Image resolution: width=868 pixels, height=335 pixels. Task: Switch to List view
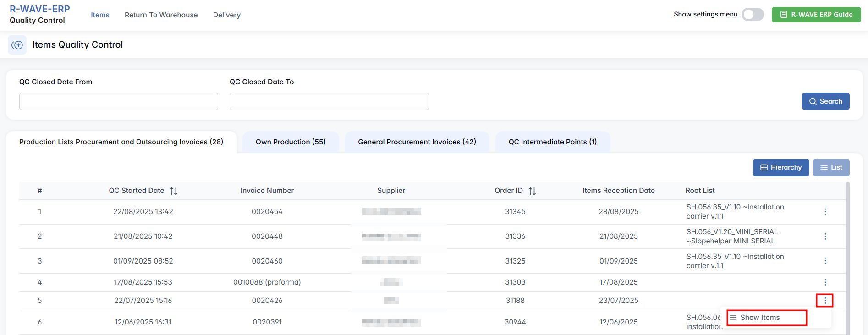tap(831, 168)
